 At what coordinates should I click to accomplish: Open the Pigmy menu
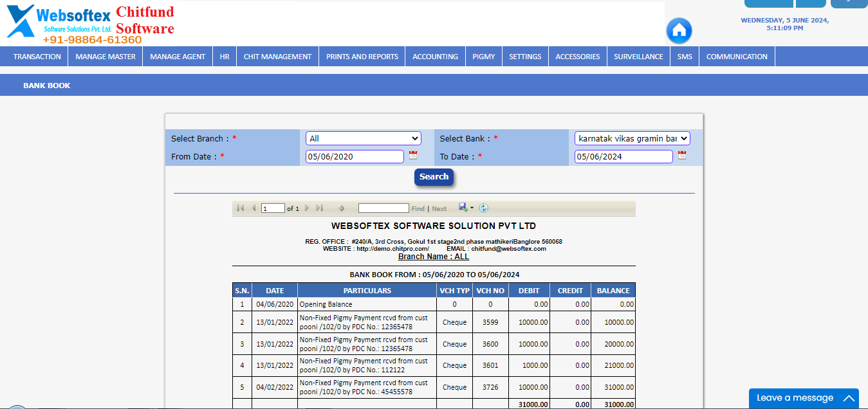click(x=484, y=57)
